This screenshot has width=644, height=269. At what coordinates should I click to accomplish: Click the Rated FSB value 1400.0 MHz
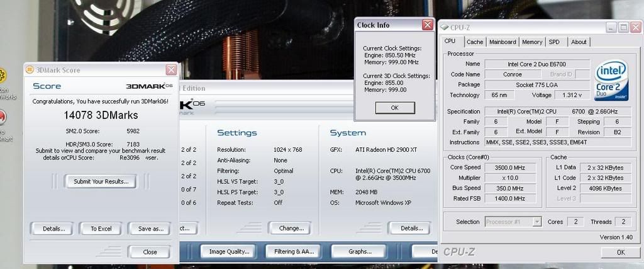tap(510, 198)
